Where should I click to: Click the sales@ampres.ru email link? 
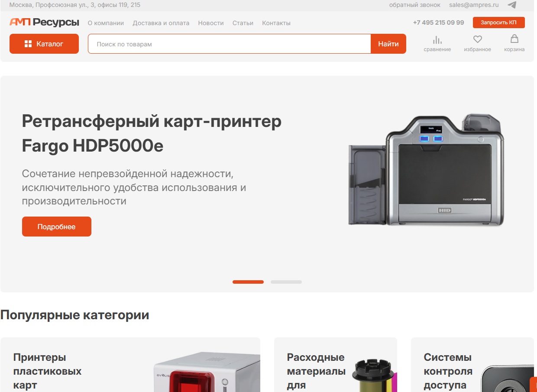click(474, 5)
